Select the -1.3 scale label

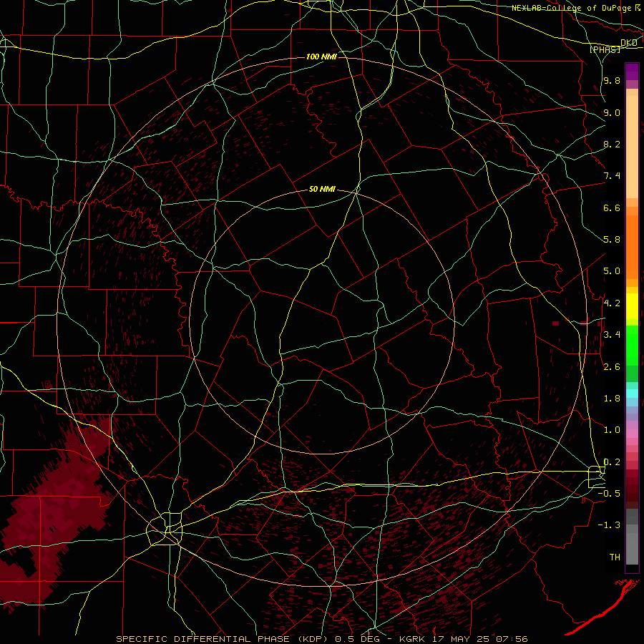coord(610,525)
